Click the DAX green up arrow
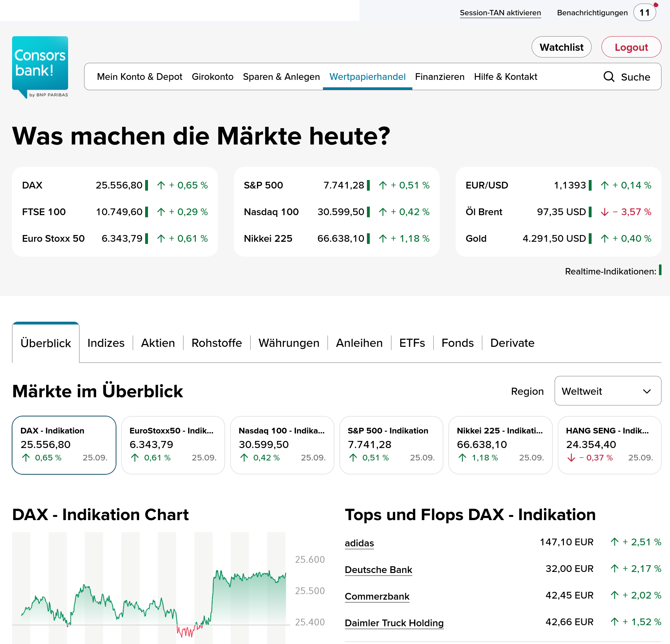Viewport: 670px width, 644px height. pos(161,185)
